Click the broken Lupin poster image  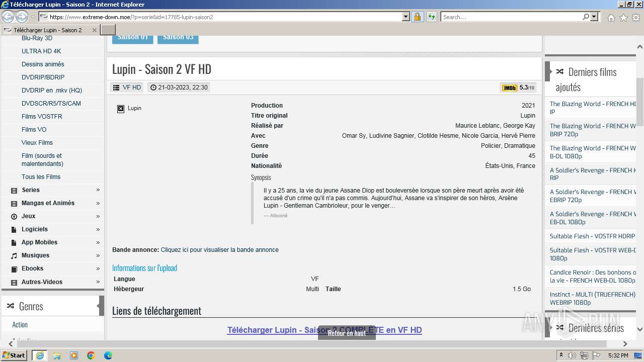click(121, 109)
